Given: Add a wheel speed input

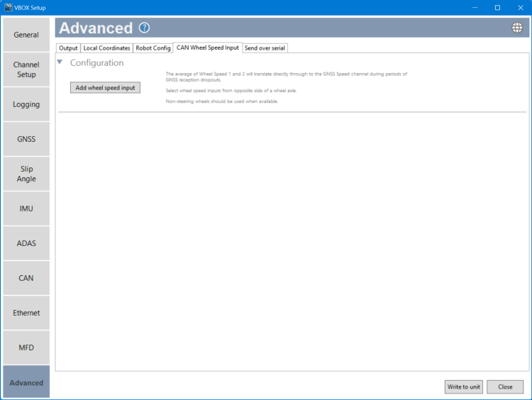Looking at the screenshot, I should (105, 87).
